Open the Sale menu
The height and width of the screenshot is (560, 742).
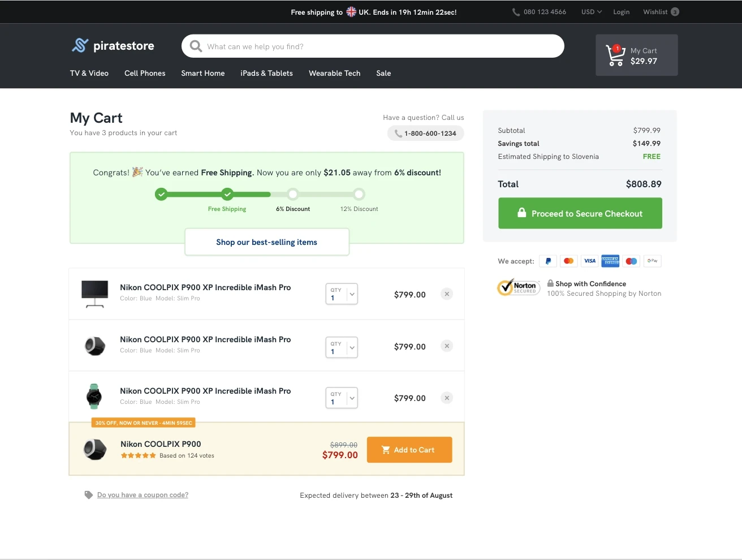tap(383, 73)
